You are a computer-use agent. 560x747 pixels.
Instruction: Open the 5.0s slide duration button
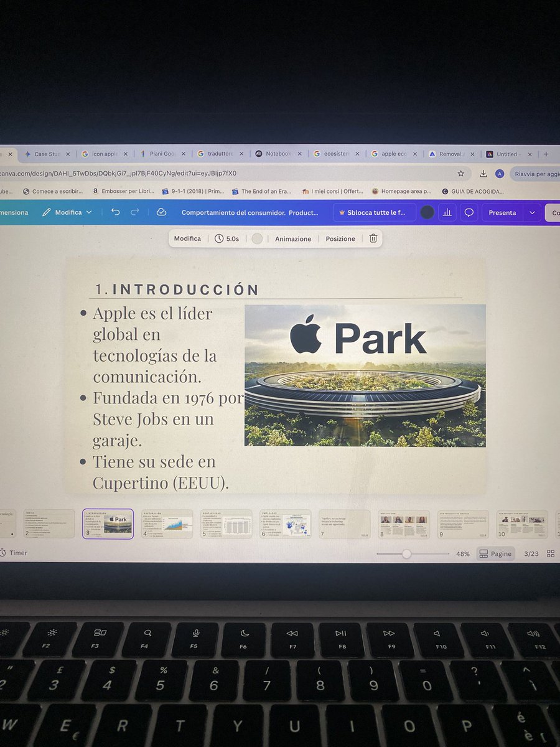coord(226,238)
